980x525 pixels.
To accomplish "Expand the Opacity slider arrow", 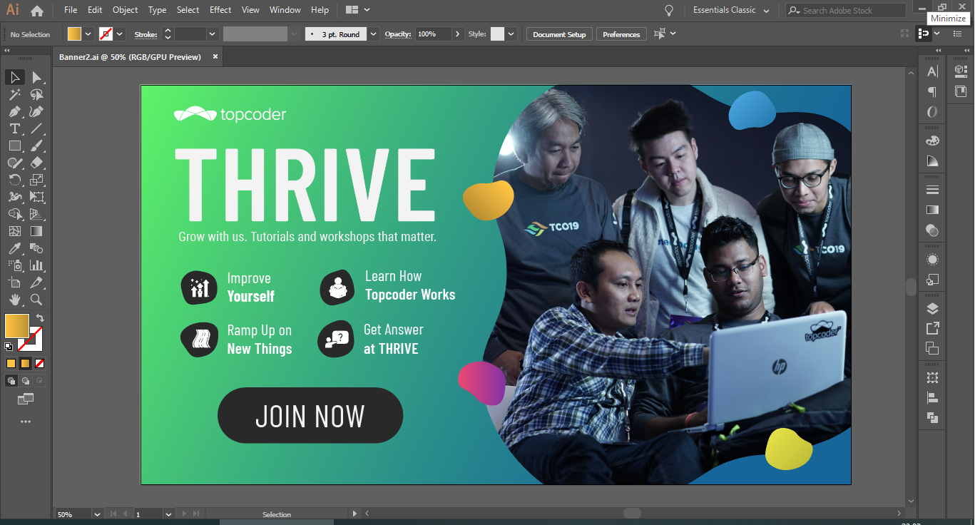I will point(457,34).
